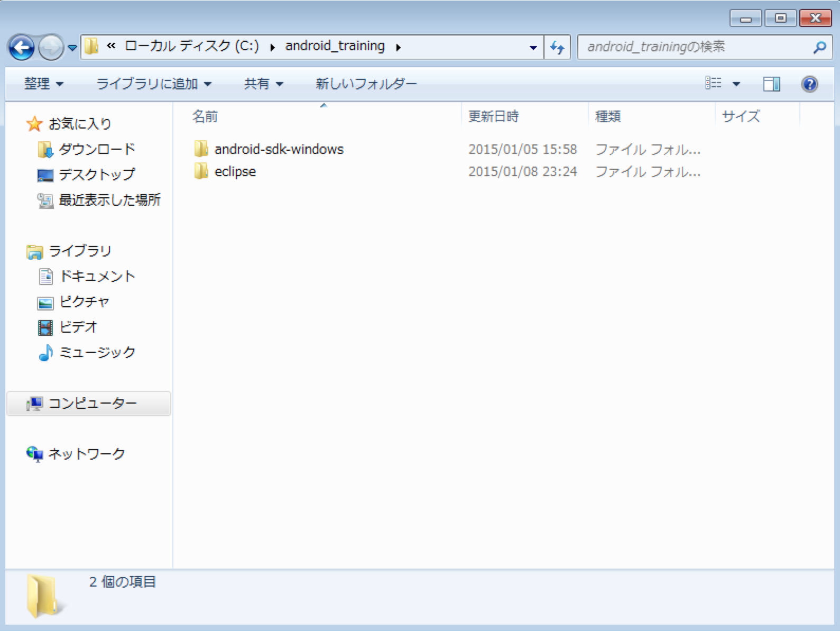Viewport: 840px width, 631px height.
Task: Click date 2015/01/05 15:58
Action: click(522, 149)
